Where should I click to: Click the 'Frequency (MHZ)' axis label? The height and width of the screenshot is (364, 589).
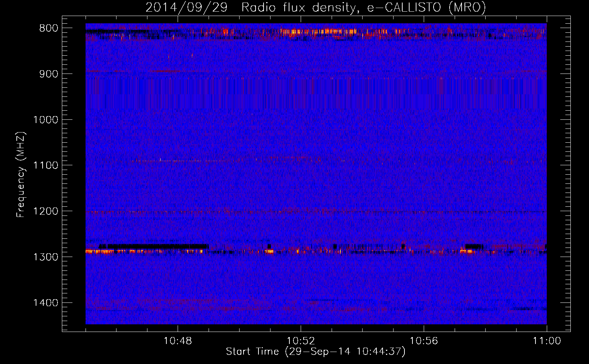pyautogui.click(x=21, y=175)
